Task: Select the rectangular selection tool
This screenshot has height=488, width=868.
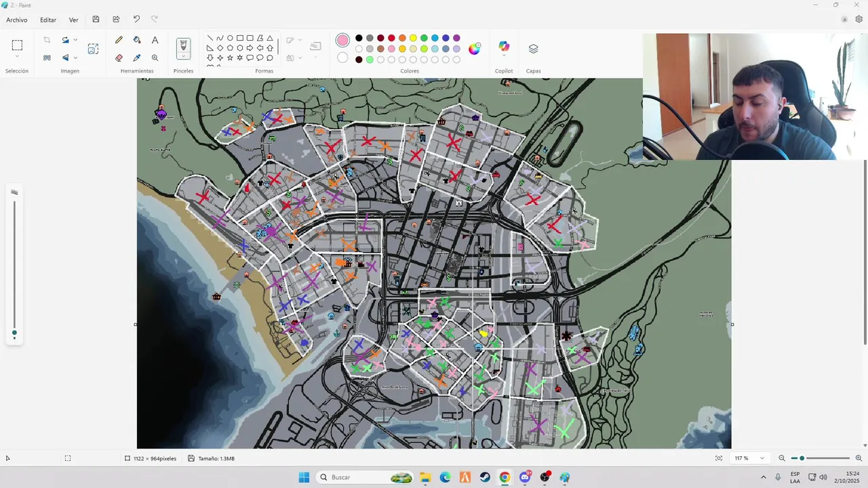Action: coord(17,45)
